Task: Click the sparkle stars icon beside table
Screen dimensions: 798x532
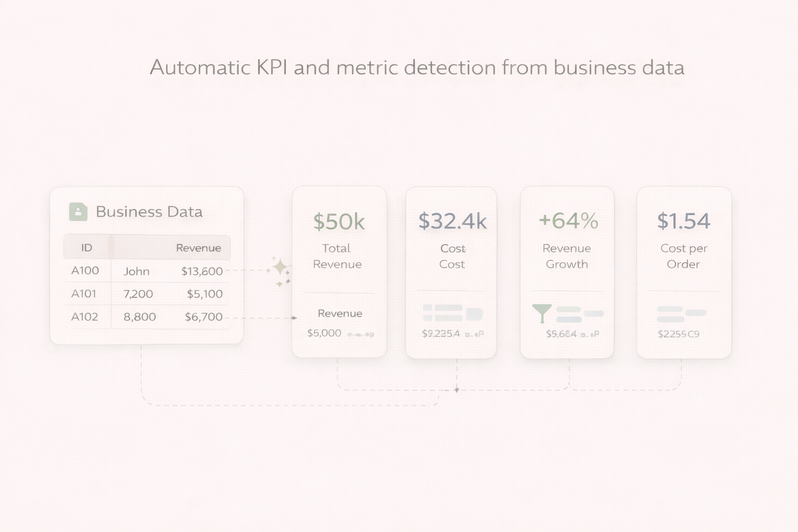Action: coord(280,271)
